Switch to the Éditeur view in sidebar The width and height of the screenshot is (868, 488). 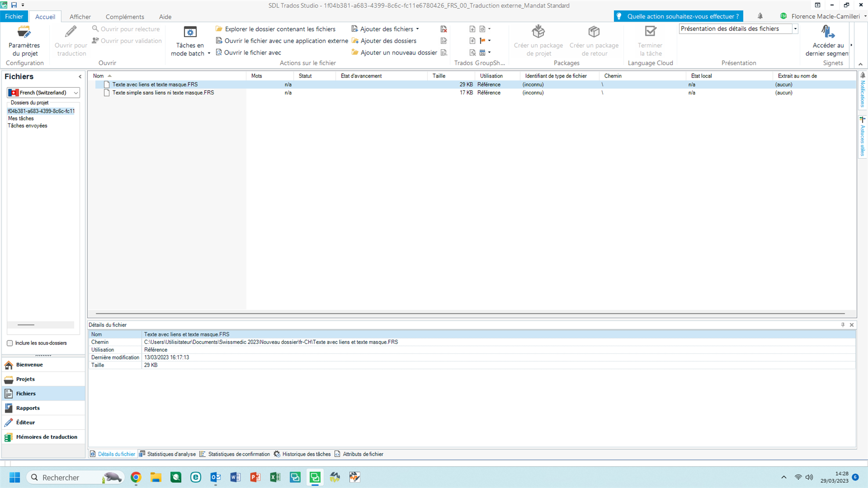click(25, 422)
